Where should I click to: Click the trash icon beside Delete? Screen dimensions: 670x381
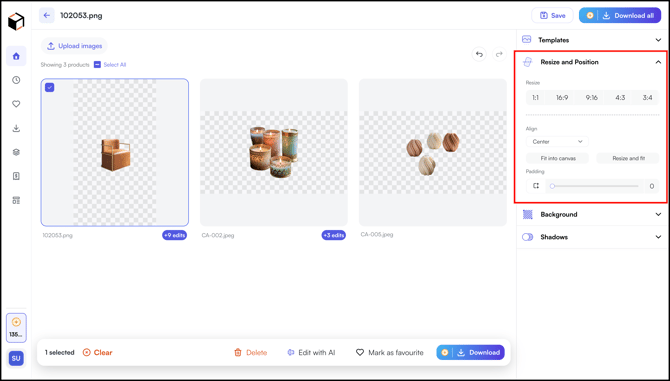tap(238, 352)
